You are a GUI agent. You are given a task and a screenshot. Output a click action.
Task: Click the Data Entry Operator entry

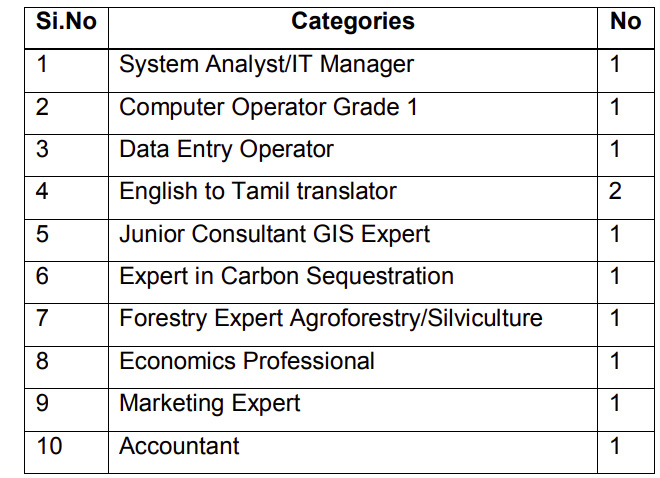pos(226,149)
